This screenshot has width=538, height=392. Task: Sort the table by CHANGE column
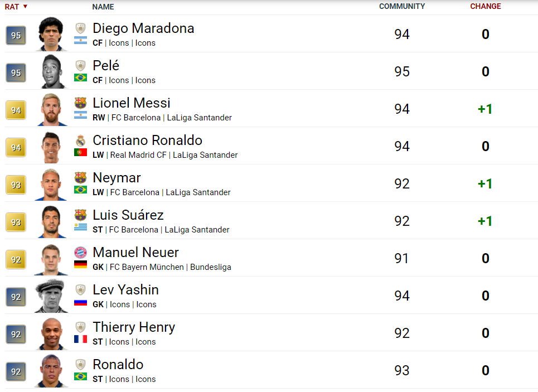(x=485, y=7)
